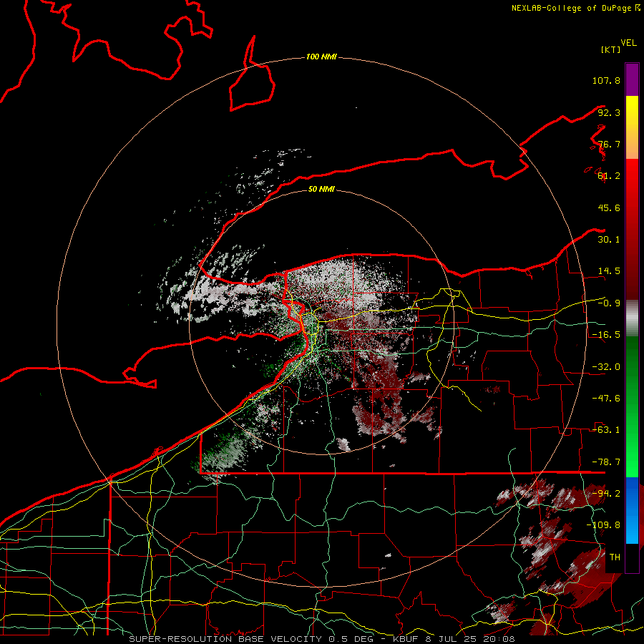The width and height of the screenshot is (644, 644).
Task: Click the 76.7 velocity scale value
Action: click(x=609, y=144)
